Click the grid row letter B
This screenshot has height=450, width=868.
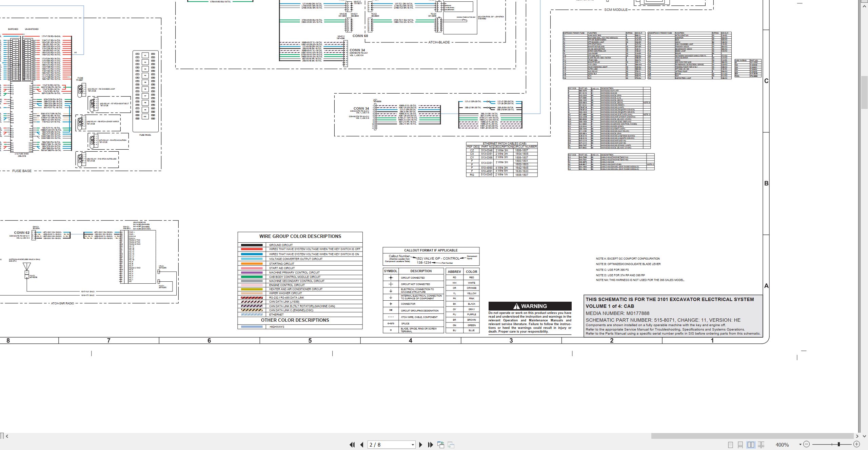tap(766, 183)
